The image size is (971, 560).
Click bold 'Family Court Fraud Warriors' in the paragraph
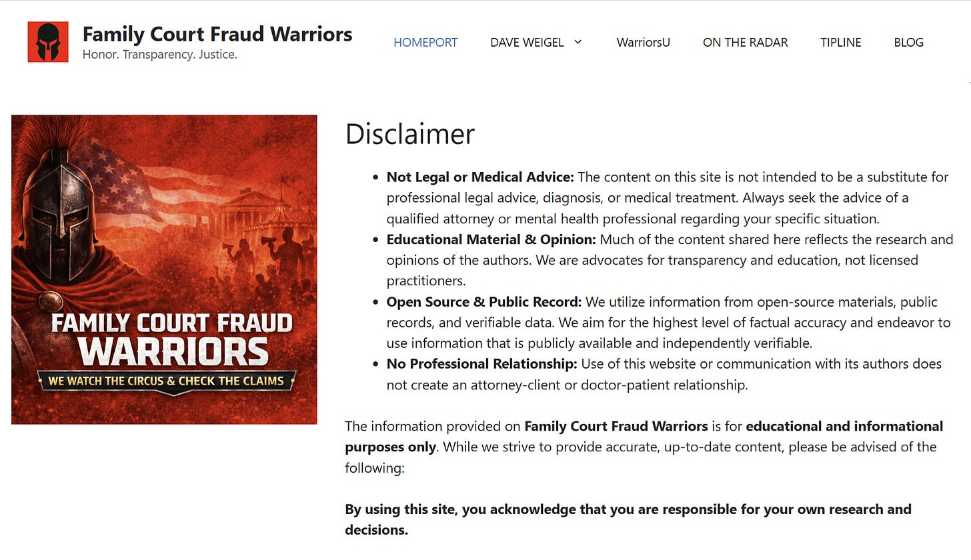click(616, 426)
